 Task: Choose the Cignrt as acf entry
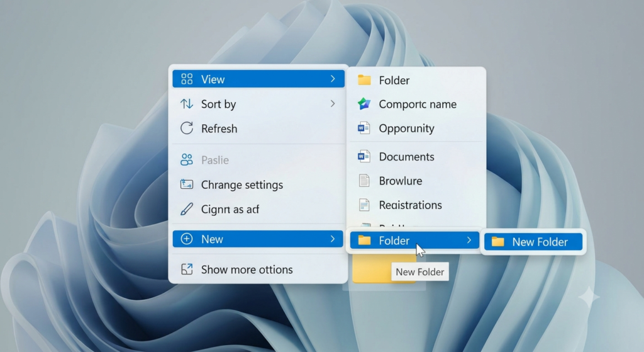pyautogui.click(x=258, y=209)
